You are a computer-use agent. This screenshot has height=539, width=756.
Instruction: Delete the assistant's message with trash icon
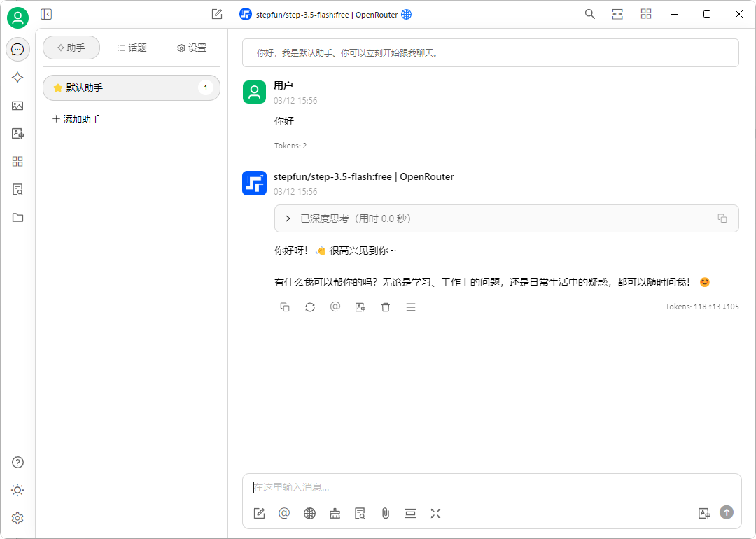386,307
